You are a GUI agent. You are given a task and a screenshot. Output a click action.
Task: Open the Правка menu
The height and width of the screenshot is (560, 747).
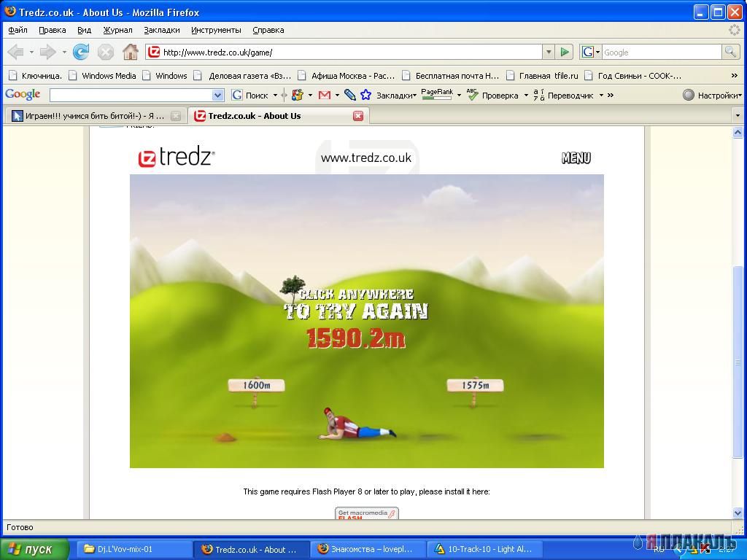52,30
